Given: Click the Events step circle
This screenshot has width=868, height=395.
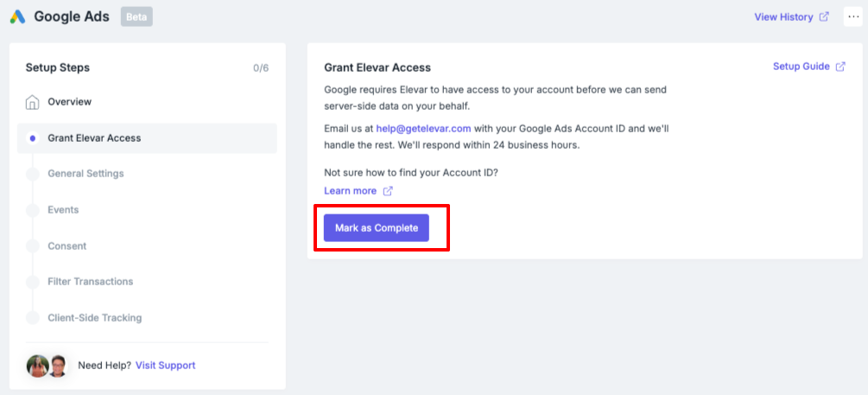Looking at the screenshot, I should [33, 210].
